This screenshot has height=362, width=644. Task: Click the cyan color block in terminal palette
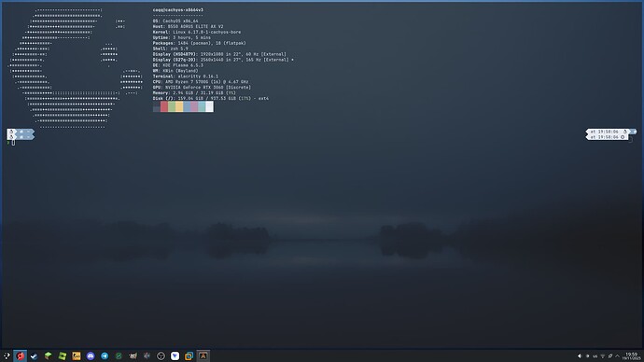(202, 106)
